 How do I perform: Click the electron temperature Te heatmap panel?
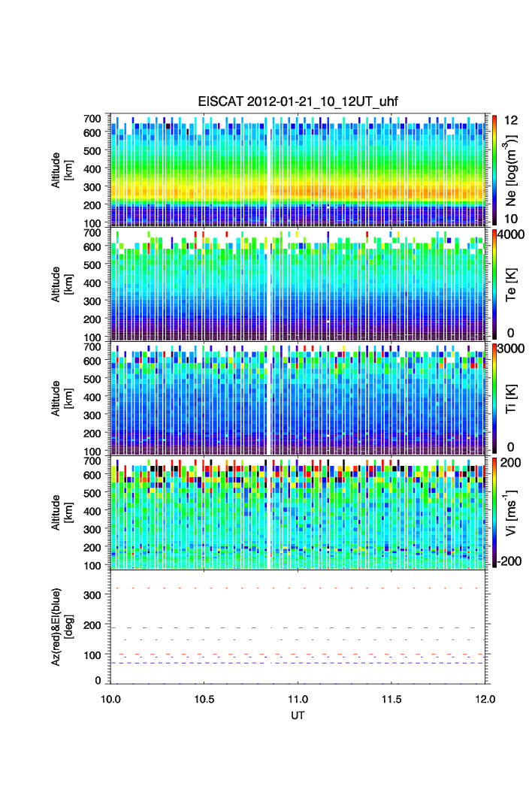(x=298, y=284)
